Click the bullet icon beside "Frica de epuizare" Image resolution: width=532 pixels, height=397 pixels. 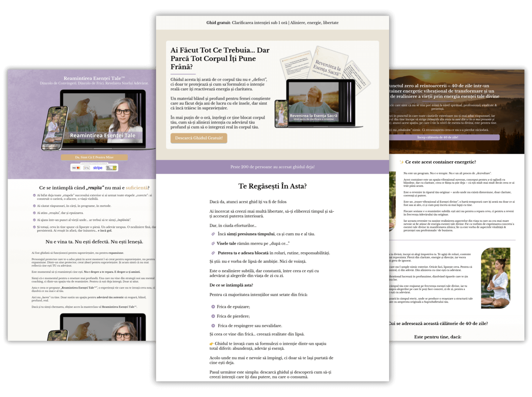[x=213, y=307]
